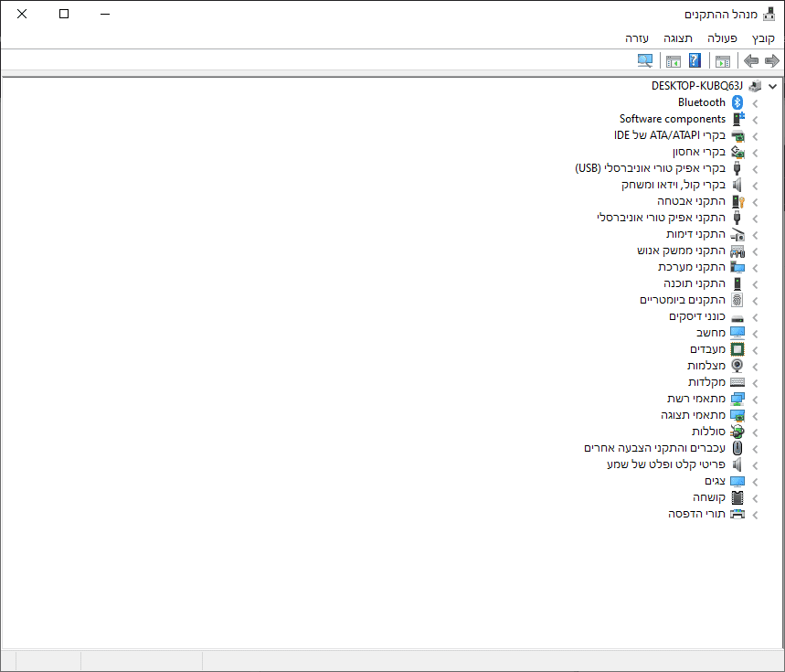Click the התקני אבטחה security devices icon
The image size is (785, 672).
point(738,201)
